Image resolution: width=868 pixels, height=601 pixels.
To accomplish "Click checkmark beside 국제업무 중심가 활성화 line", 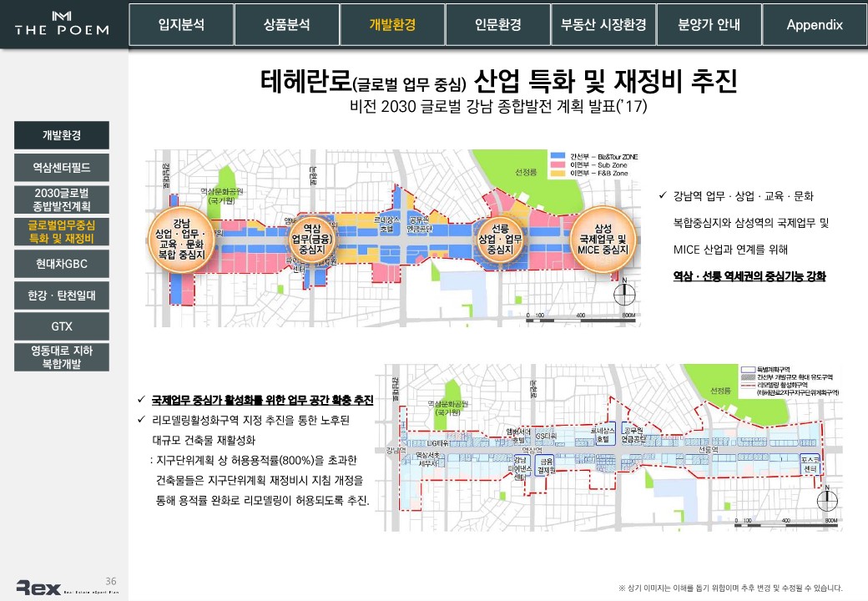I will (x=143, y=400).
